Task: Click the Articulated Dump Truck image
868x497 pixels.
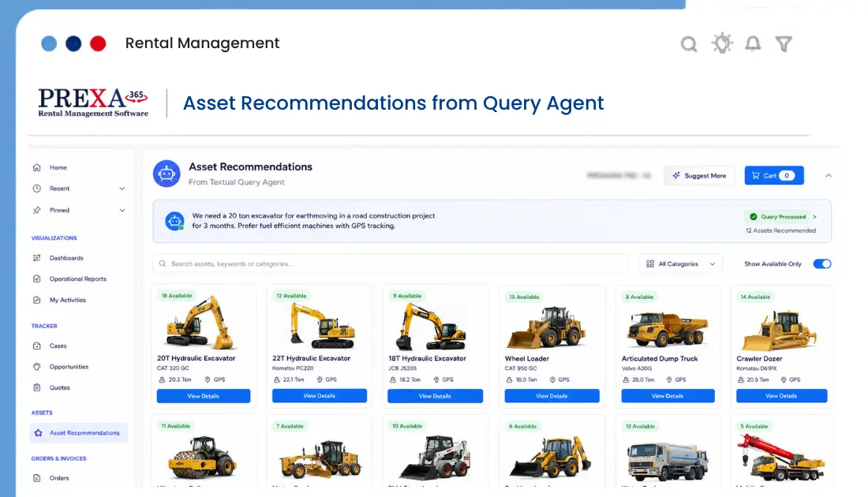Action: [667, 327]
